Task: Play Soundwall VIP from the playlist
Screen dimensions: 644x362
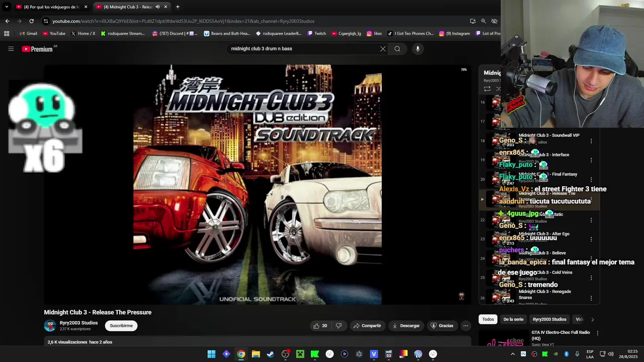Action: [x=549, y=135]
